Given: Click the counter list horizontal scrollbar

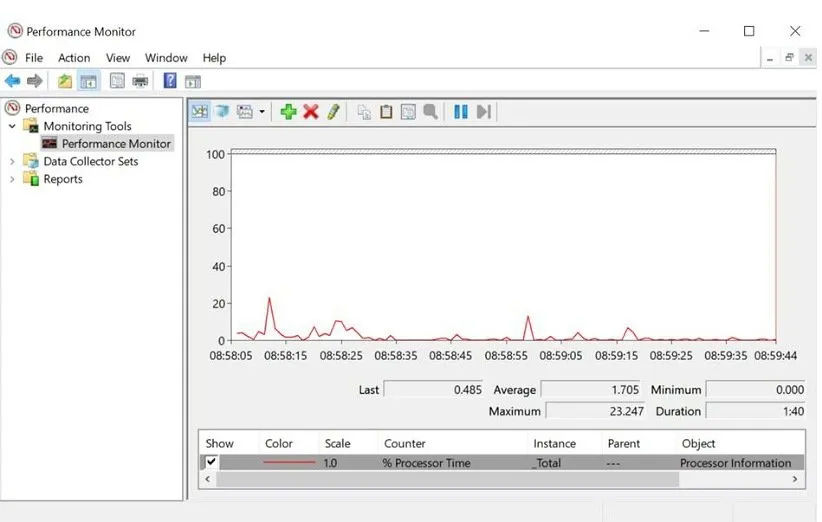Looking at the screenshot, I should (x=450, y=479).
